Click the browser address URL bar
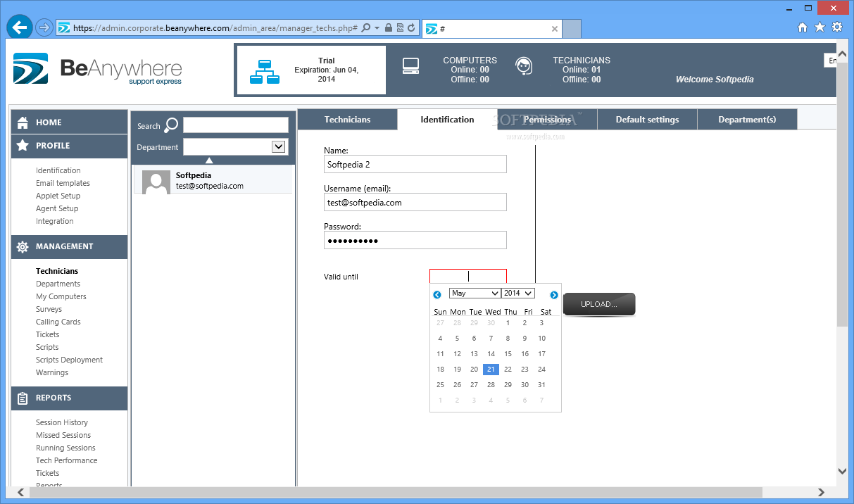 pos(215,28)
